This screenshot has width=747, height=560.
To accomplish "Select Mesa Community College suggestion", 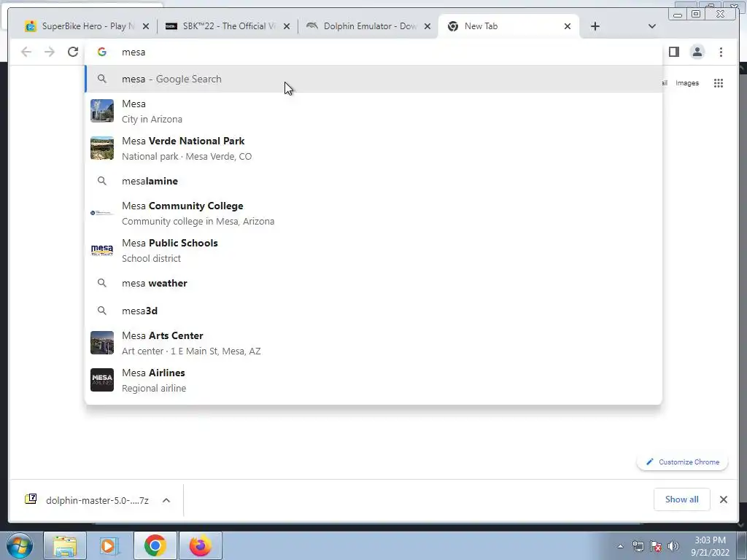I will click(x=373, y=213).
